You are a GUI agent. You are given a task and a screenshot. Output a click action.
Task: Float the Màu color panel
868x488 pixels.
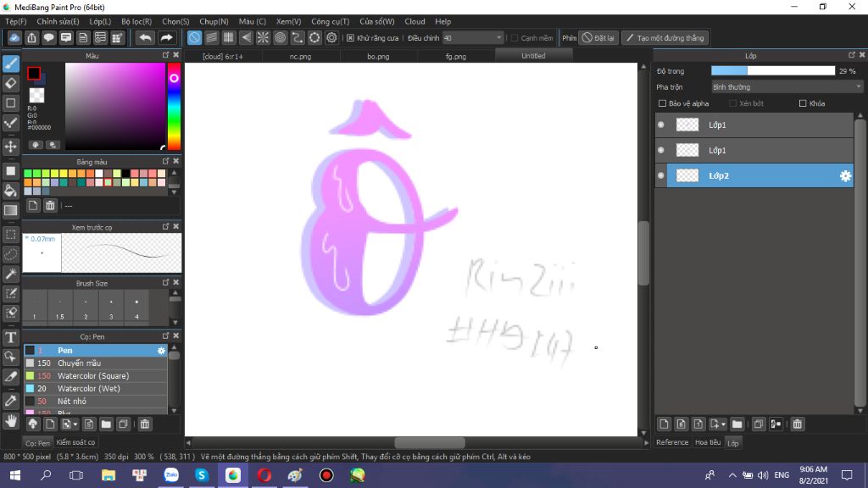click(x=165, y=55)
